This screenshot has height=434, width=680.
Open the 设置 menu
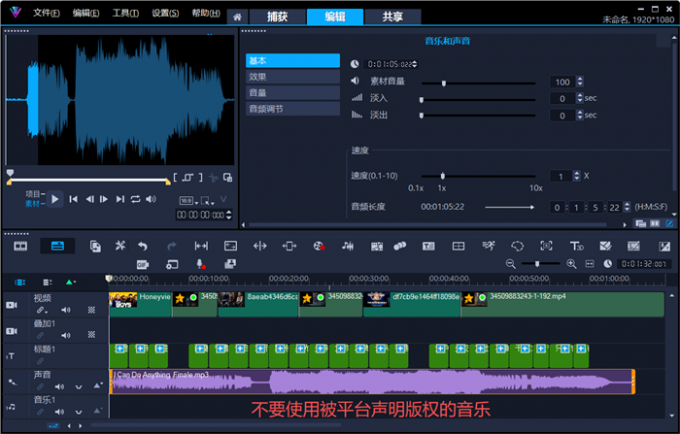165,13
